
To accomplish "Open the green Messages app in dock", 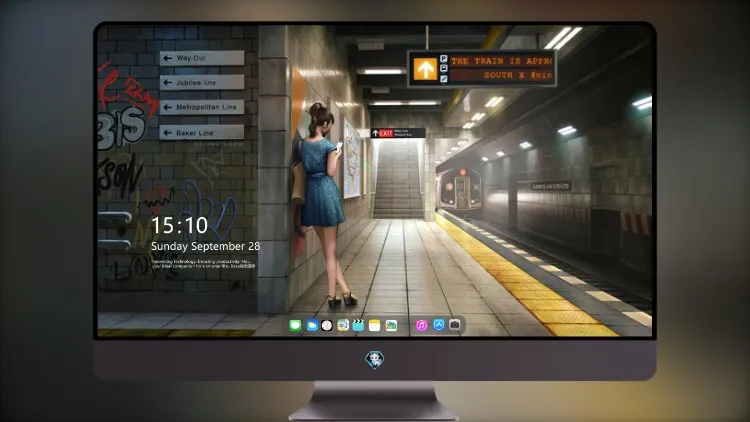I will tap(295, 326).
